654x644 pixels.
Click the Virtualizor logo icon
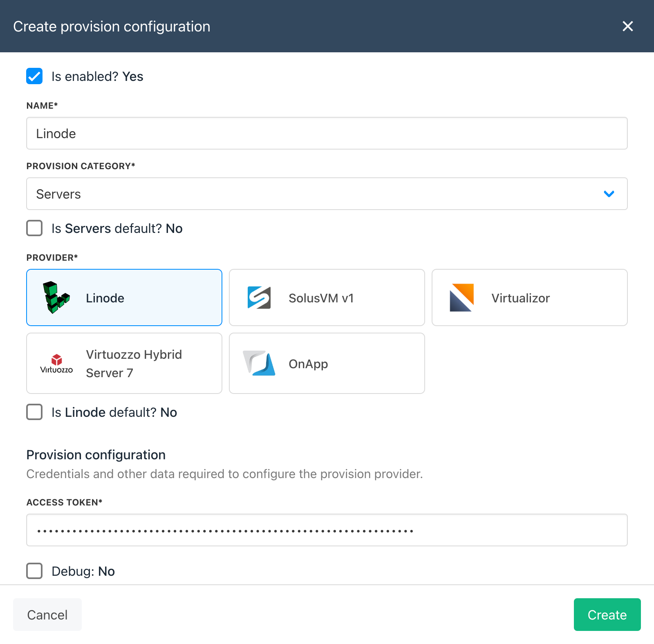click(x=462, y=297)
